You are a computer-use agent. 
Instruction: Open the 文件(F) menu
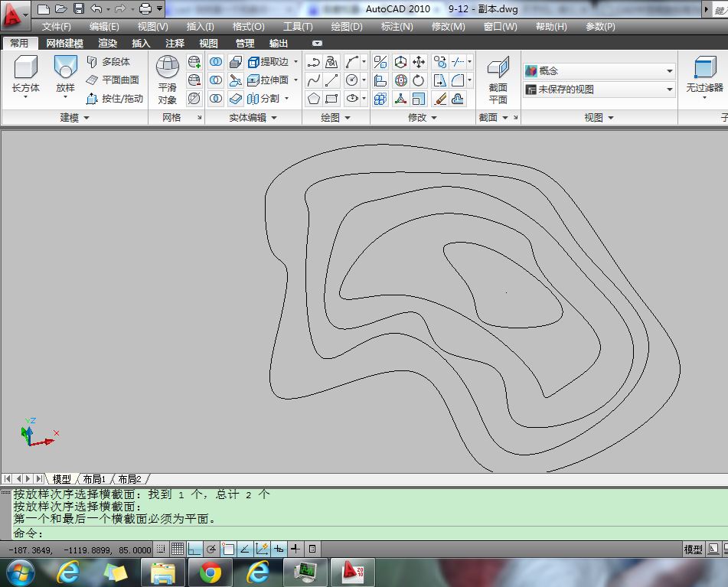[x=57, y=27]
